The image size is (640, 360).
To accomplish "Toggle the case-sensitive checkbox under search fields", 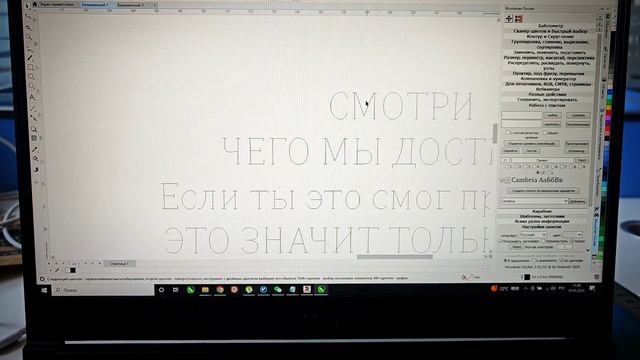I will [508, 133].
